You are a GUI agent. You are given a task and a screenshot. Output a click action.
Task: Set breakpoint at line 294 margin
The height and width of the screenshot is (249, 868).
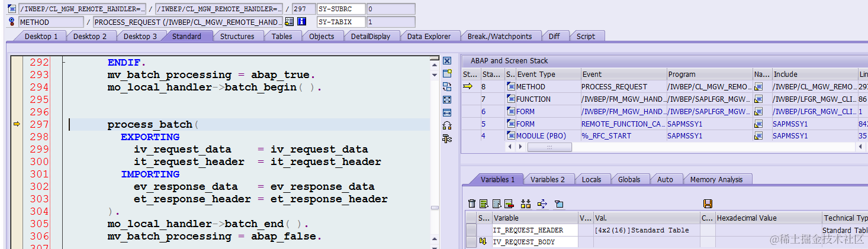pyautogui.click(x=17, y=87)
